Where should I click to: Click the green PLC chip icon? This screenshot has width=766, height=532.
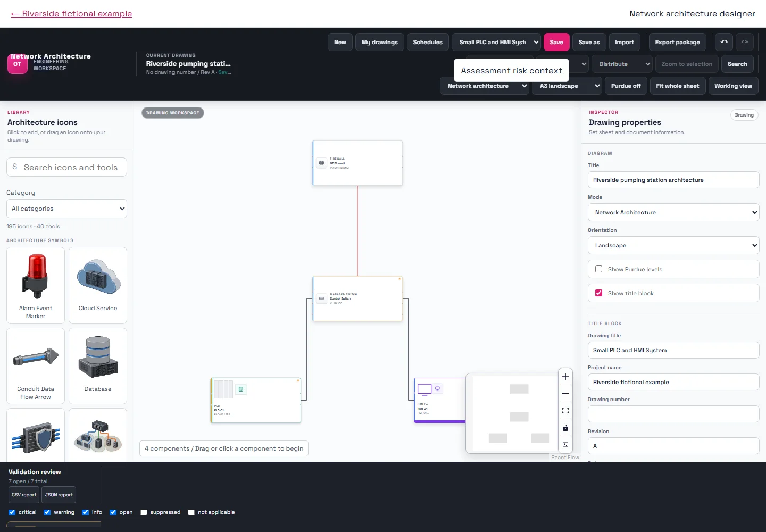coord(241,389)
